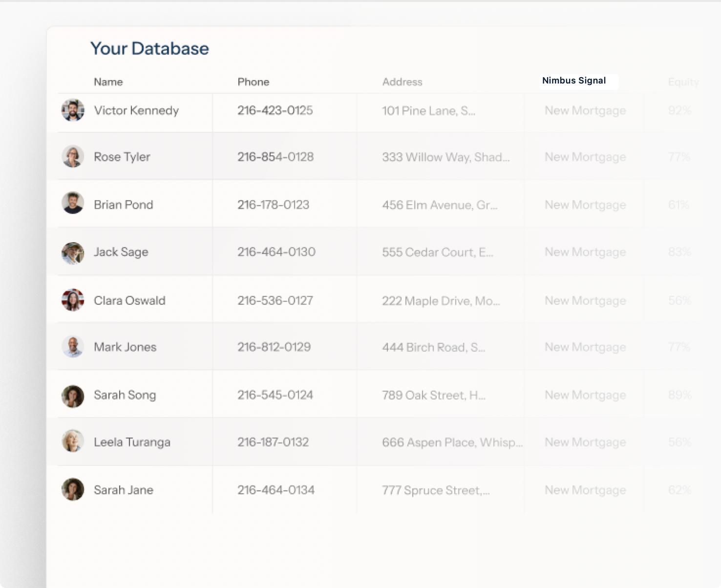Select the name Rose Tyler
The width and height of the screenshot is (721, 588).
(122, 157)
